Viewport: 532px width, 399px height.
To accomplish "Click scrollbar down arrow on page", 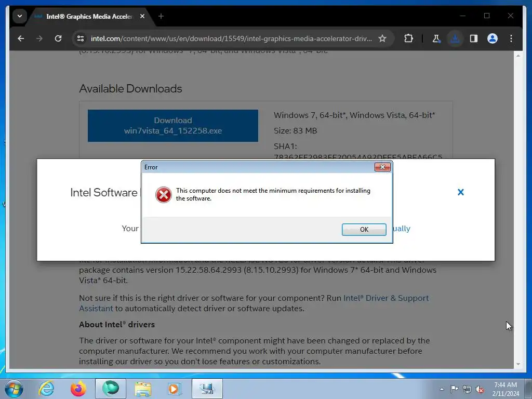I will [518, 364].
